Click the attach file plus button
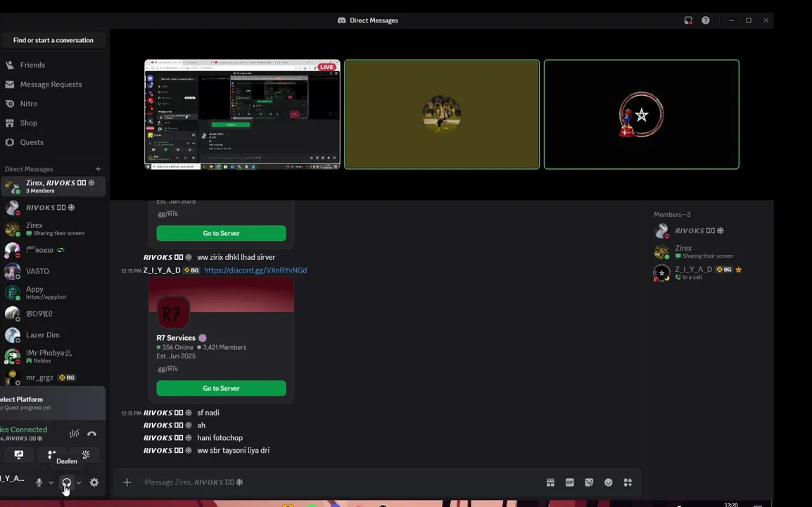812x507 pixels. pos(127,482)
